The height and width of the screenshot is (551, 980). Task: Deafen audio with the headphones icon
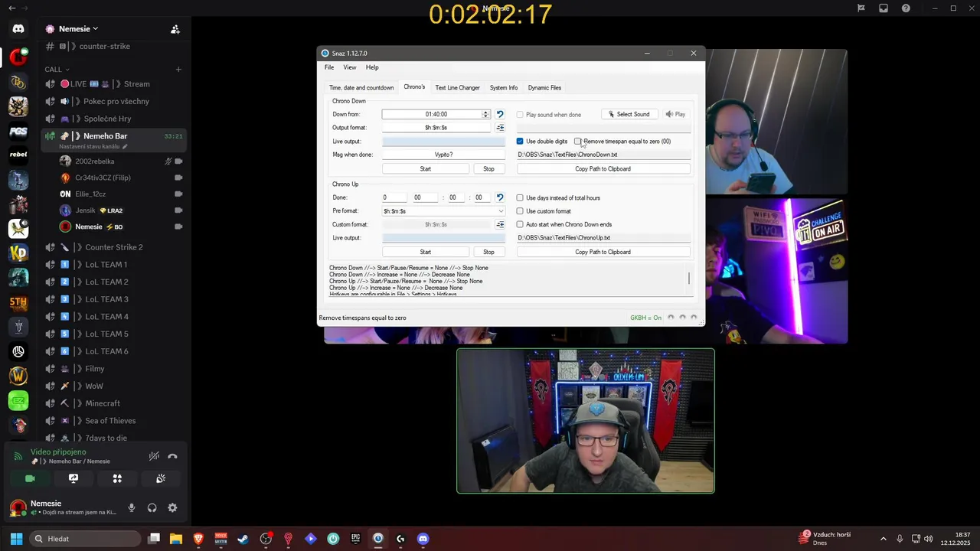pyautogui.click(x=152, y=507)
